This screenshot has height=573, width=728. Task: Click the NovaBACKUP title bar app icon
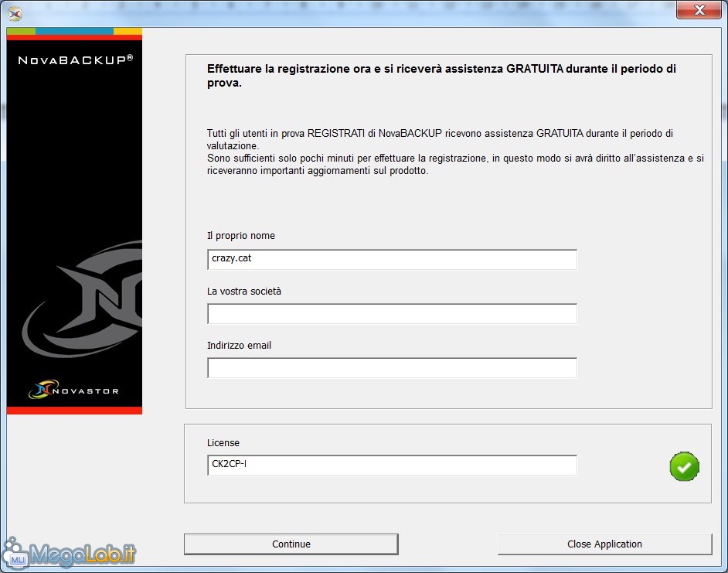[x=15, y=13]
